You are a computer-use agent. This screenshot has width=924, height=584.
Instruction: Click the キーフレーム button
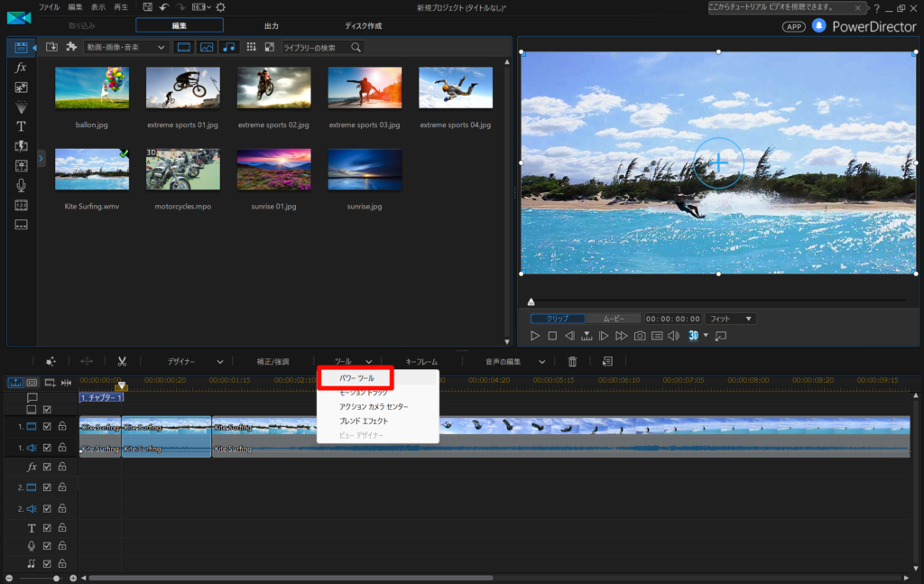pos(421,361)
